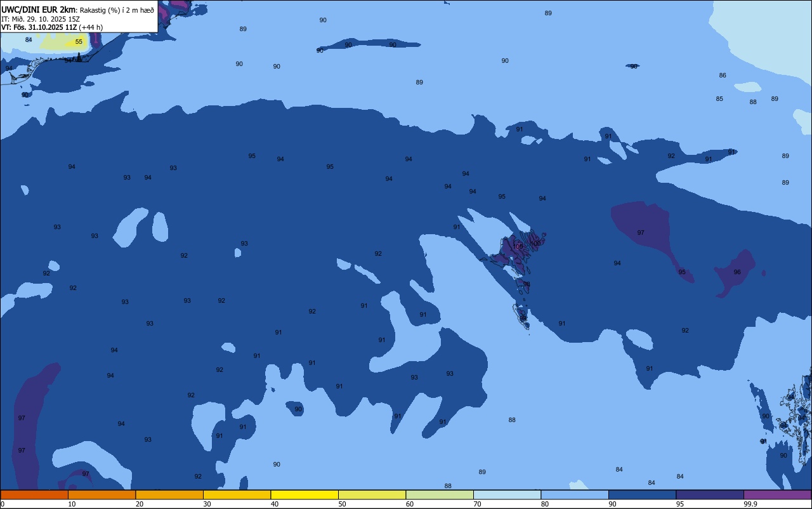Click the navy 95–99.9 legend segment
The image size is (812, 509).
pos(710,494)
